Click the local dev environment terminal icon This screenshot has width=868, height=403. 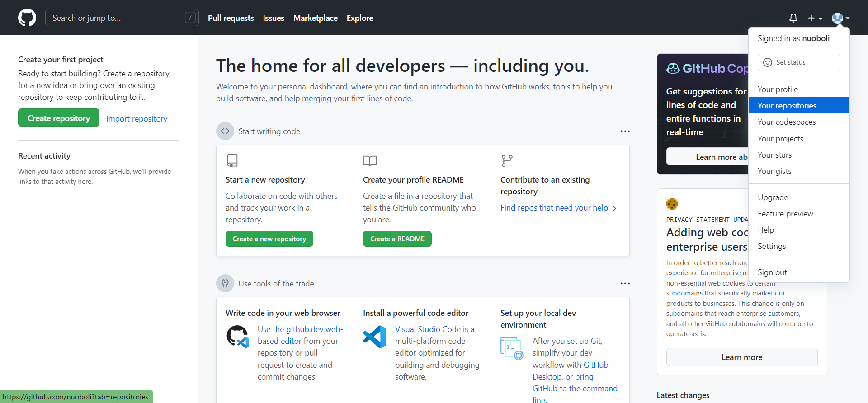coord(512,348)
